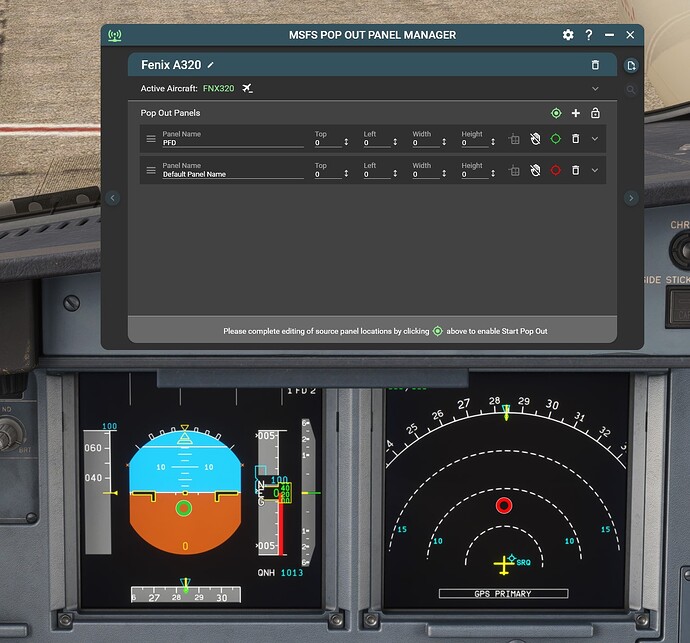This screenshot has width=690, height=643.
Task: Click the airplane icon beside FNX320
Action: tap(247, 88)
